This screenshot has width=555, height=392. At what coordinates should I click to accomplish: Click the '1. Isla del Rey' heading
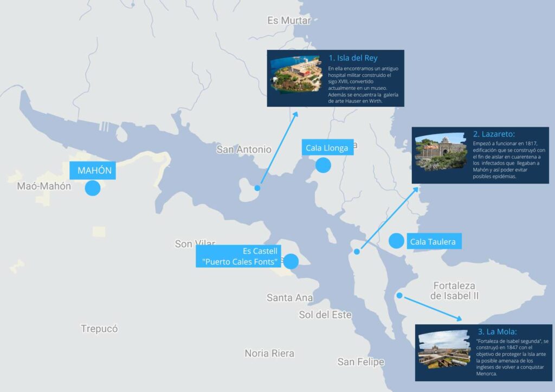coord(353,58)
